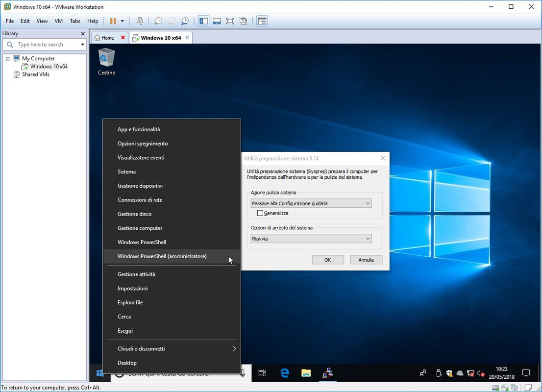
Task: Expand the Chiudi o disconnetti submenu
Action: (x=172, y=349)
